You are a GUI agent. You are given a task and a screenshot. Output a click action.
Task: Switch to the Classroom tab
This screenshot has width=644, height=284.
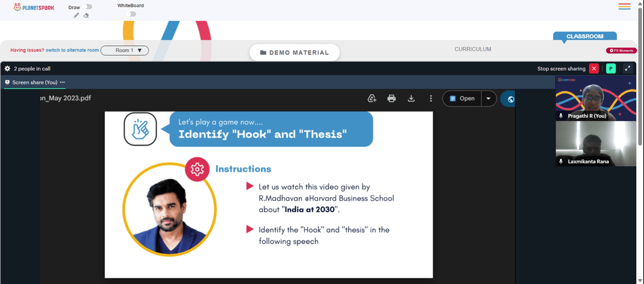(585, 37)
